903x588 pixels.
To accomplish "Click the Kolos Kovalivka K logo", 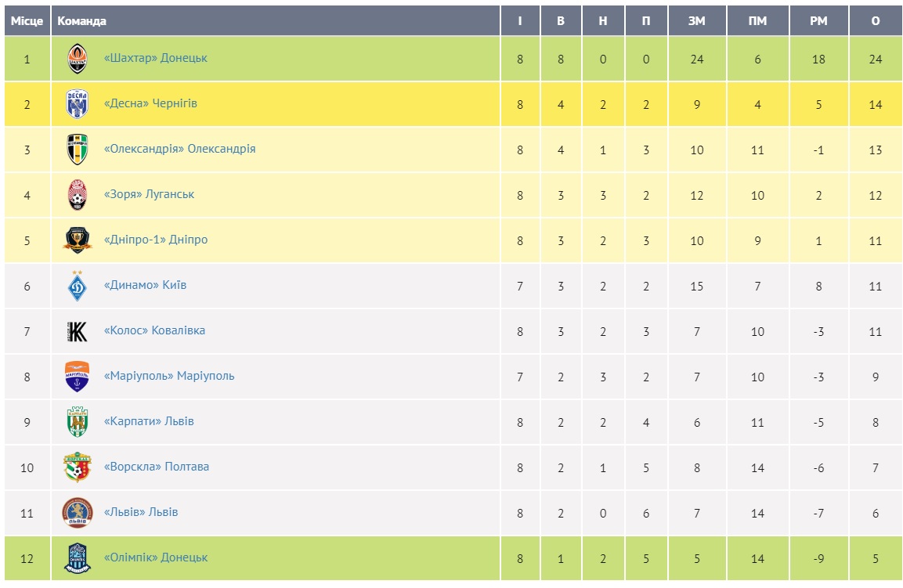I will (x=78, y=331).
